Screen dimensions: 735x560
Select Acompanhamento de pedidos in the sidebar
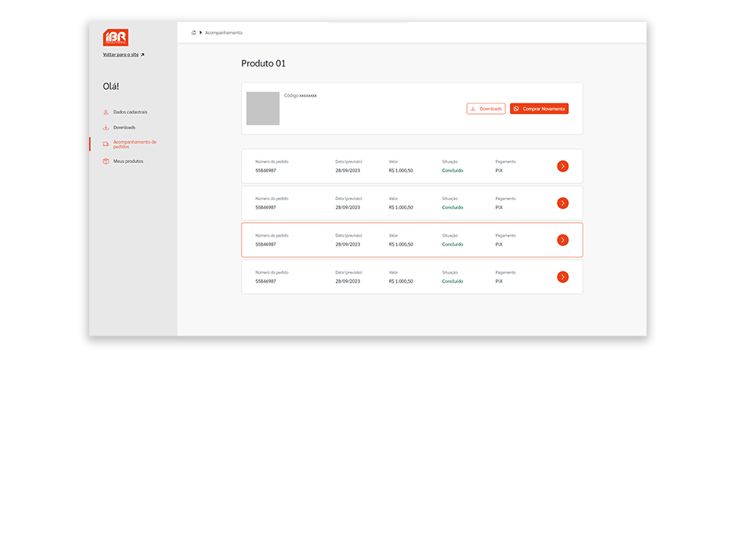click(134, 144)
